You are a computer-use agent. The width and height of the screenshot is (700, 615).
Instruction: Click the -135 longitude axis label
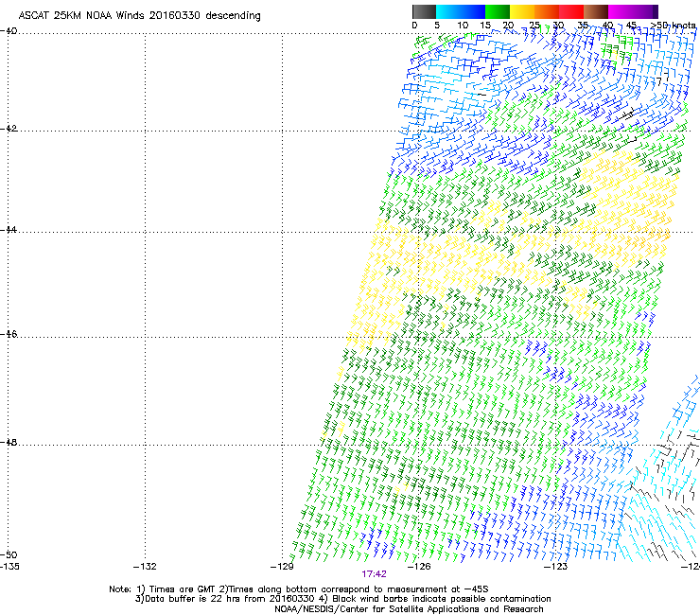[9, 567]
